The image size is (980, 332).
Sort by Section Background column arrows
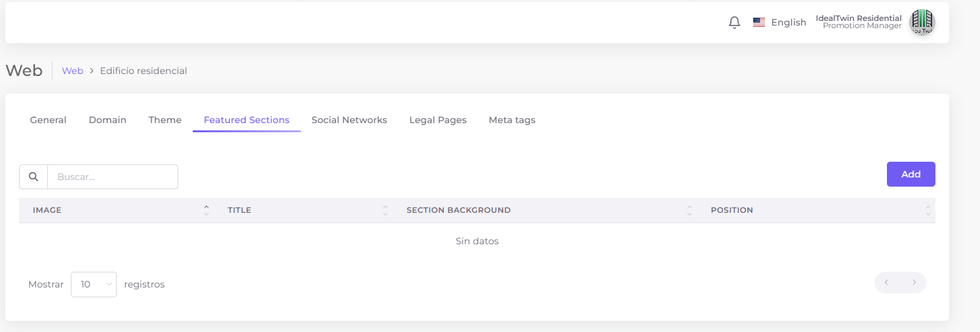(x=689, y=210)
